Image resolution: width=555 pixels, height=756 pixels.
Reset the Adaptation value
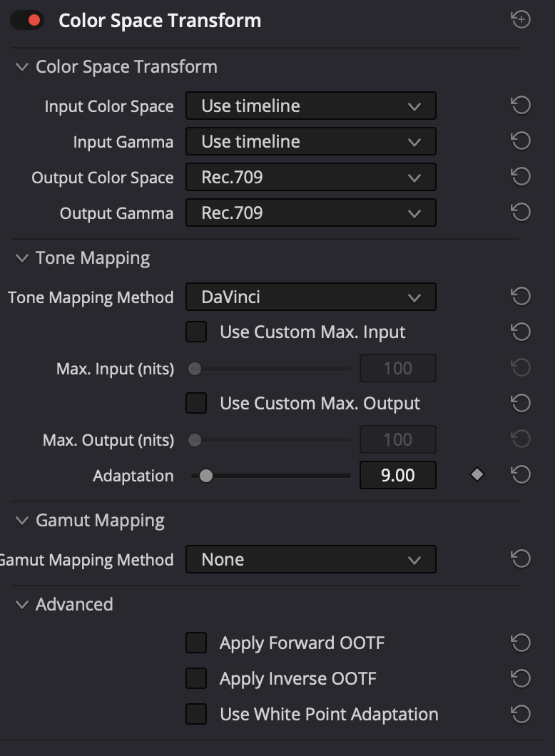point(521,474)
